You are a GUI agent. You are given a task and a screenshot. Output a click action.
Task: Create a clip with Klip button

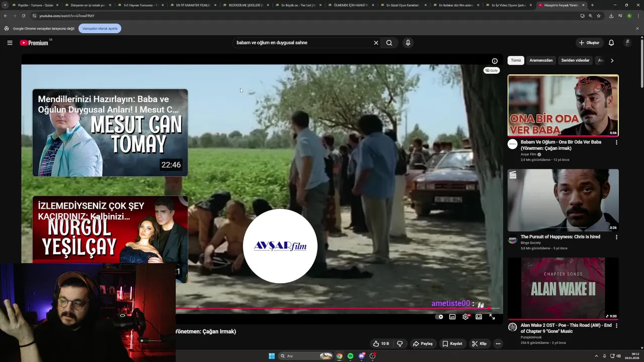pos(479,344)
